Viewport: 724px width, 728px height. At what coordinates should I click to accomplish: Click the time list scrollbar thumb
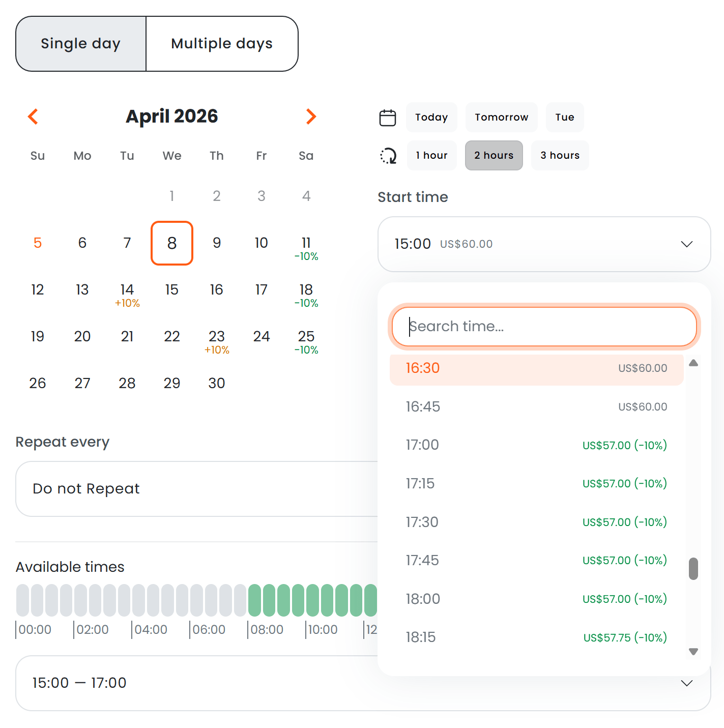point(693,569)
